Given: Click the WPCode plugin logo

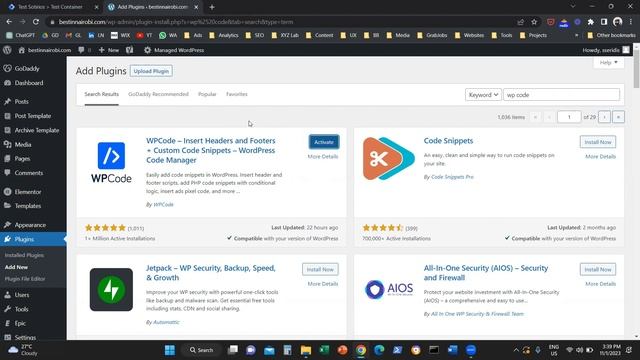Looking at the screenshot, I should 111,162.
